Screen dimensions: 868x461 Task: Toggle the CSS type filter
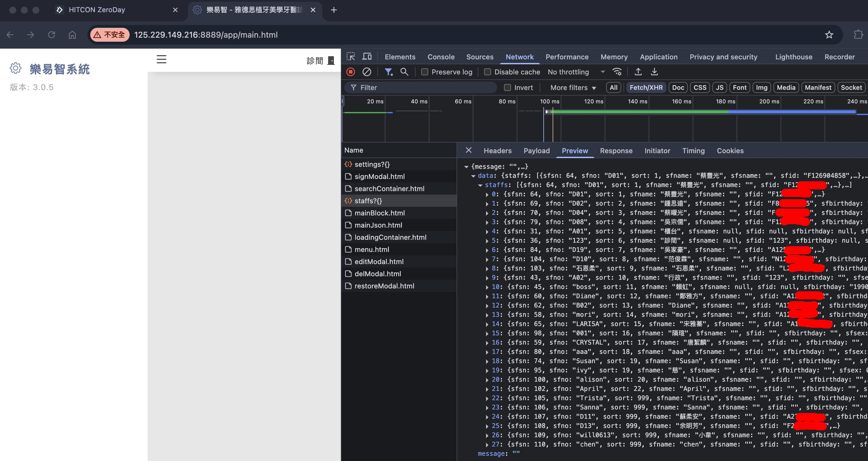click(700, 88)
